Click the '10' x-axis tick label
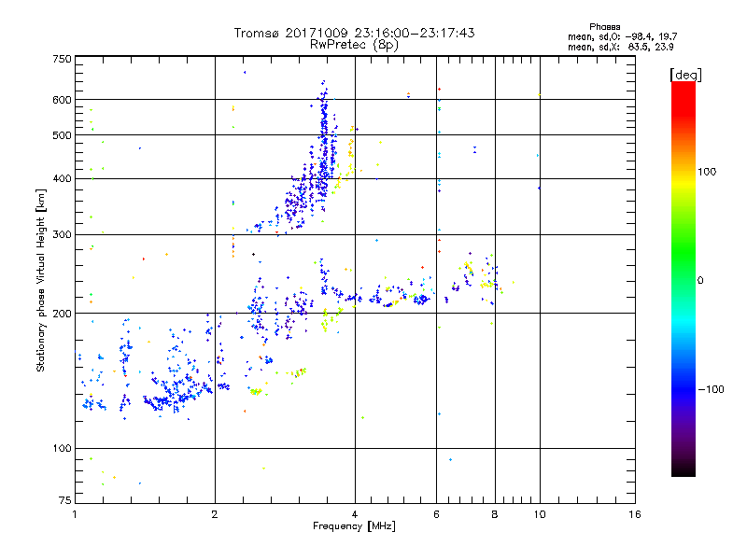The image size is (747, 560). [540, 514]
